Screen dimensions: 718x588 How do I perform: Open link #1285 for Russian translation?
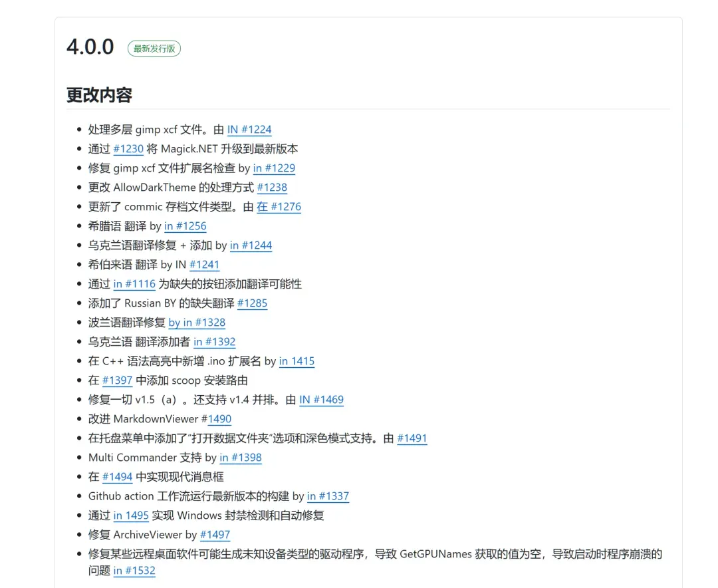pos(253,303)
